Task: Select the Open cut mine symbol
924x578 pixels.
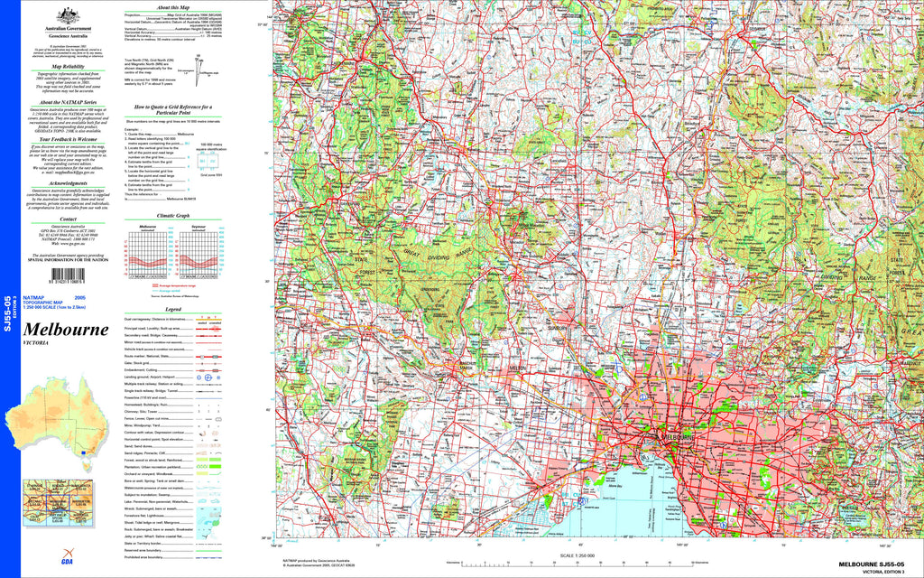Action: (x=219, y=419)
